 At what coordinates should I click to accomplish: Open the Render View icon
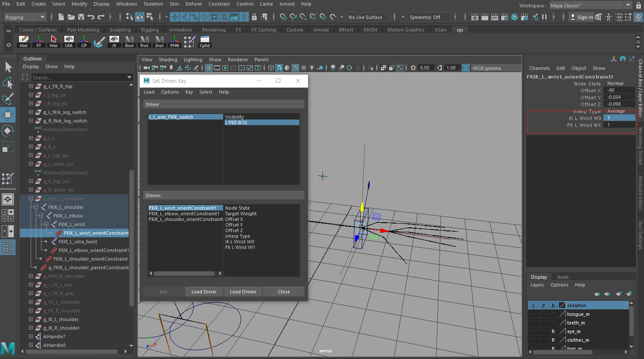[x=475, y=17]
